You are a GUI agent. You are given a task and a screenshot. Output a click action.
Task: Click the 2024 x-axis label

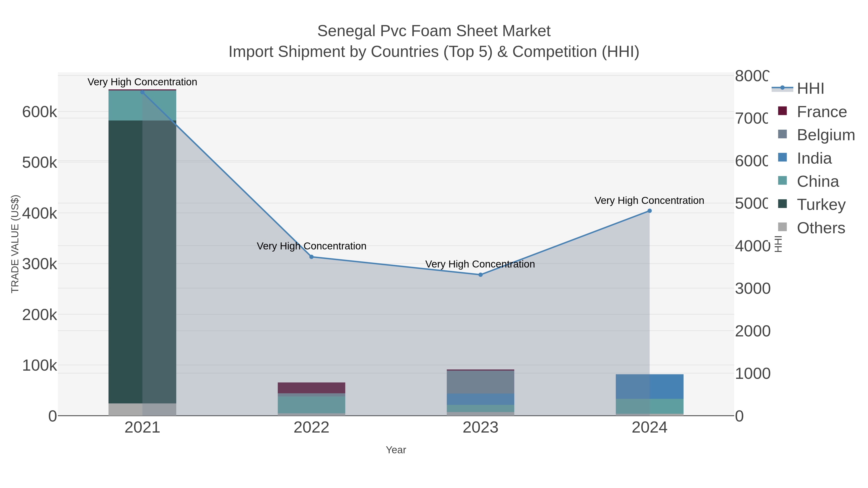(650, 428)
